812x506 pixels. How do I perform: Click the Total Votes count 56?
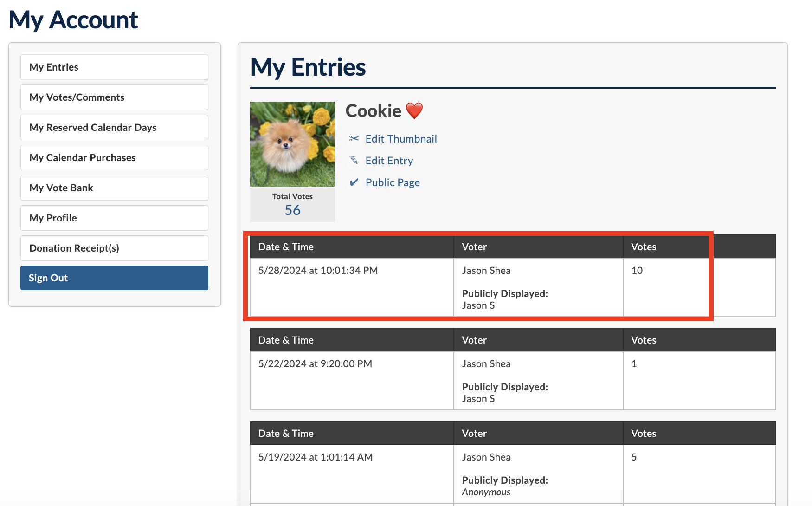(292, 210)
